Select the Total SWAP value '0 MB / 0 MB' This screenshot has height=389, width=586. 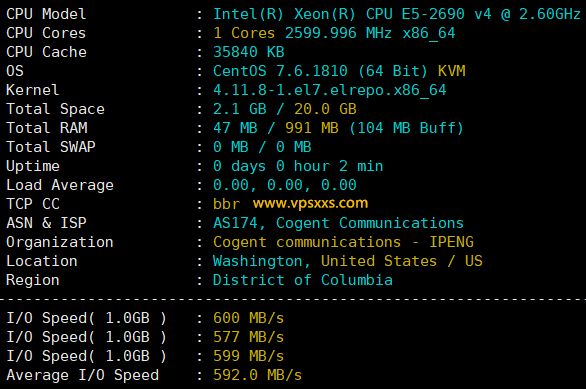pyautogui.click(x=262, y=147)
